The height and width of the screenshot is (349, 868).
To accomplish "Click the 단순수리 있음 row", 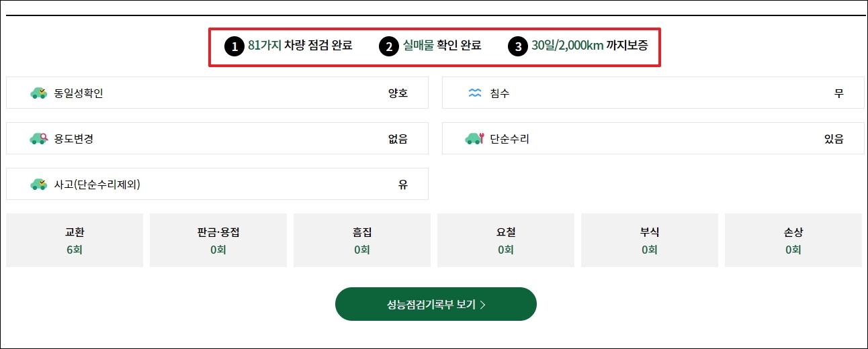I will [x=653, y=138].
